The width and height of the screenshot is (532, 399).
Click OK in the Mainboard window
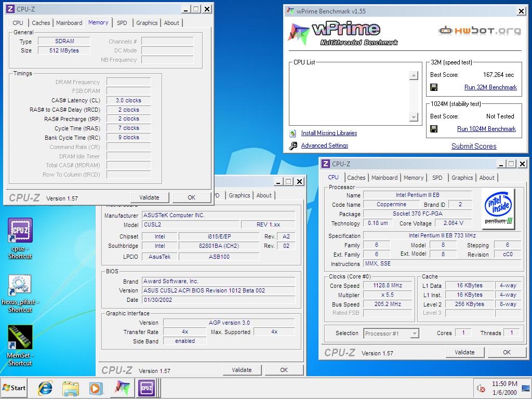284,370
